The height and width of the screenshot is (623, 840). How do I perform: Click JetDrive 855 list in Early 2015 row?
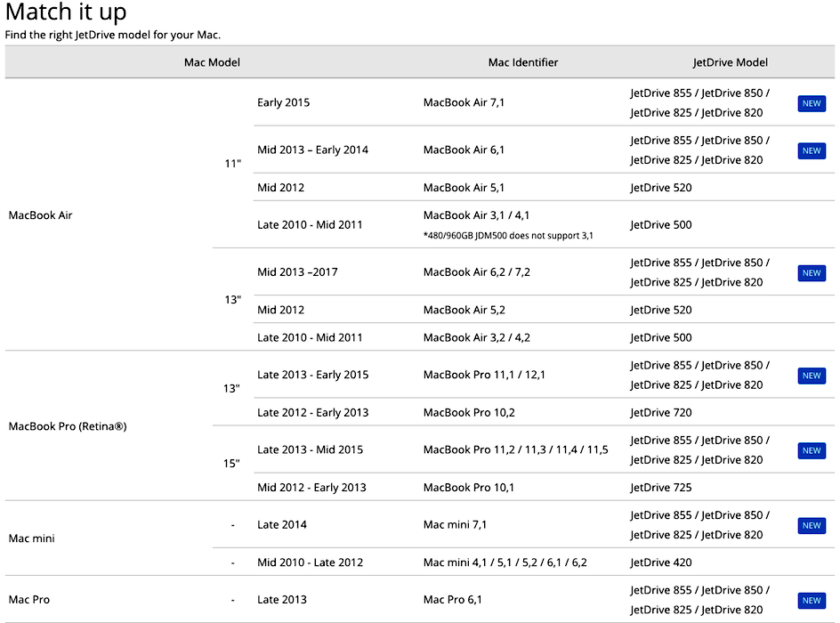click(x=699, y=103)
